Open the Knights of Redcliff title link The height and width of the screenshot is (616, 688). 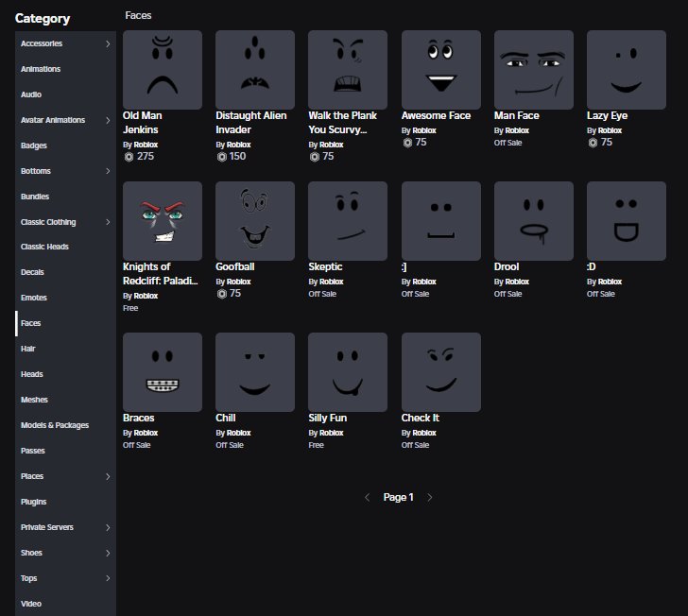[x=160, y=274]
